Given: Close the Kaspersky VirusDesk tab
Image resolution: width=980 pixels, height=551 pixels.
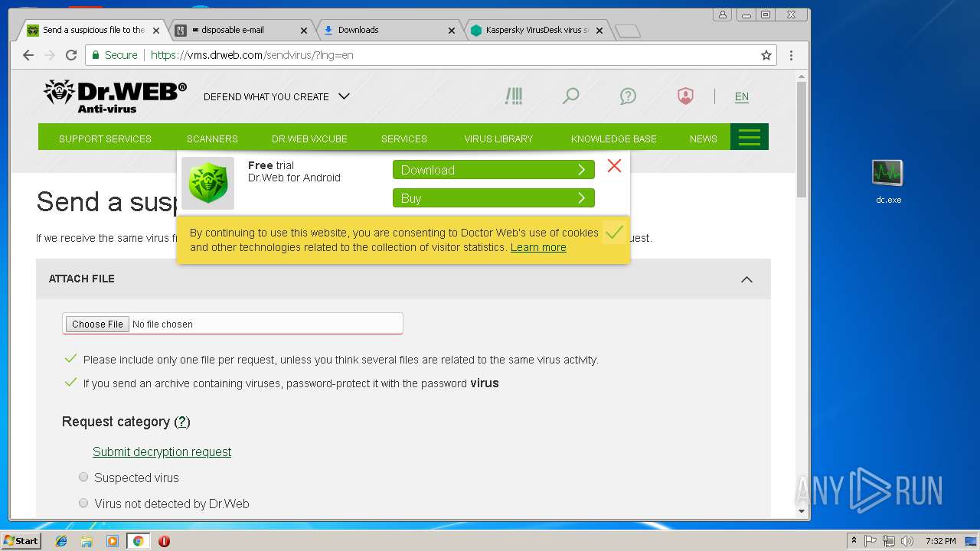Looking at the screenshot, I should coord(599,31).
